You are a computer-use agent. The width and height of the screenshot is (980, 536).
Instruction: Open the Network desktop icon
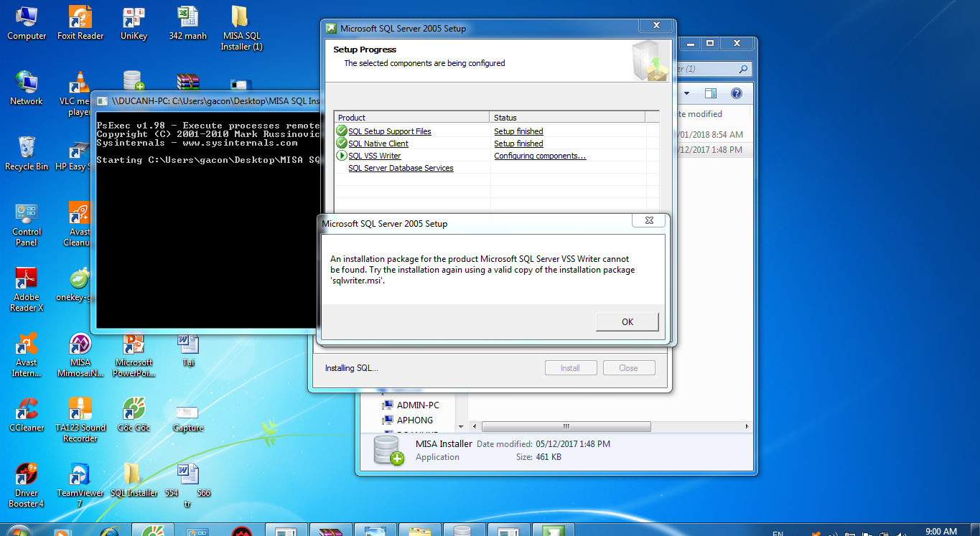point(27,88)
